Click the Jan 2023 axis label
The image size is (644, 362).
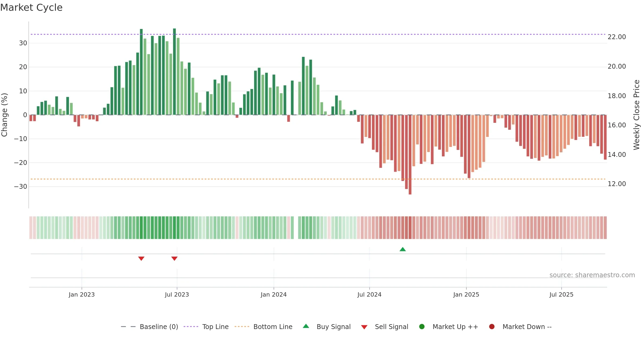(82, 295)
